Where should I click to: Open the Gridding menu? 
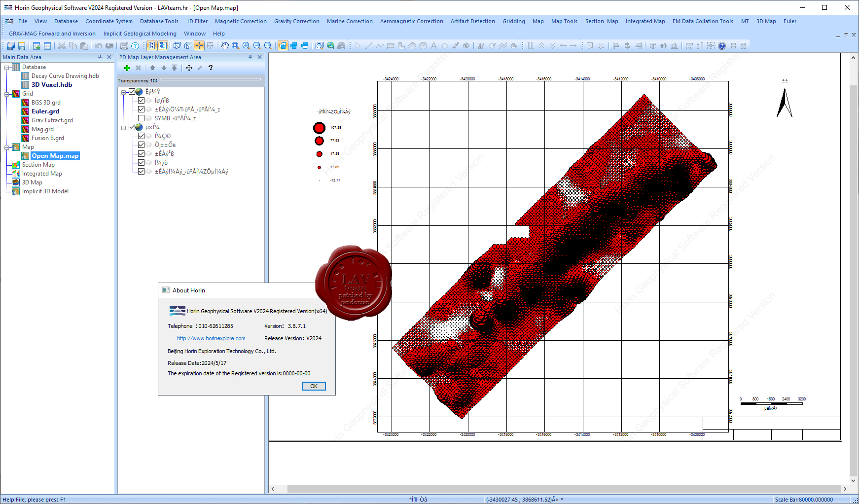tap(514, 21)
